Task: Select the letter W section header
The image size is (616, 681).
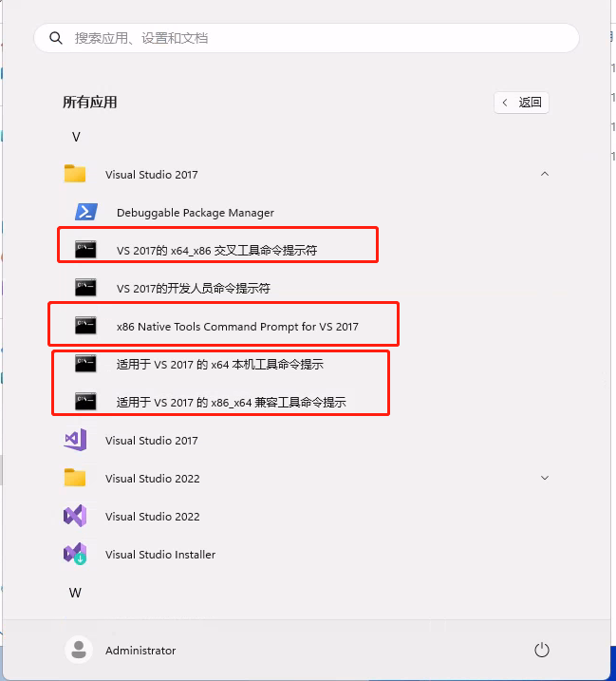Action: [75, 593]
